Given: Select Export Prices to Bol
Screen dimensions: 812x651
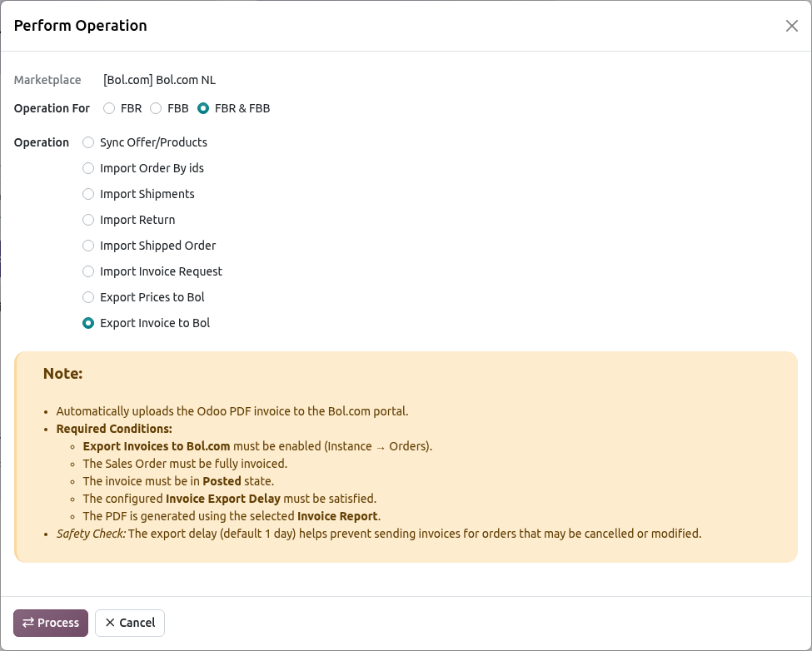Looking at the screenshot, I should pos(88,297).
